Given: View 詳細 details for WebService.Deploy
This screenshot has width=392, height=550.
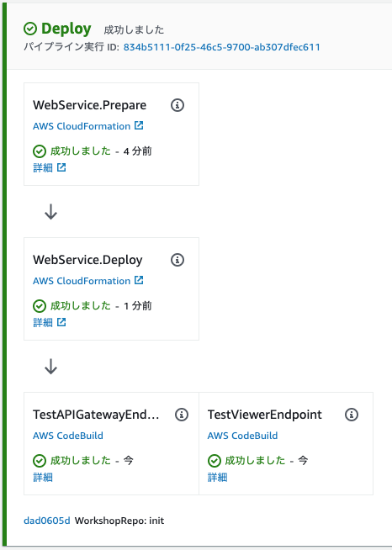Looking at the screenshot, I should 43,322.
